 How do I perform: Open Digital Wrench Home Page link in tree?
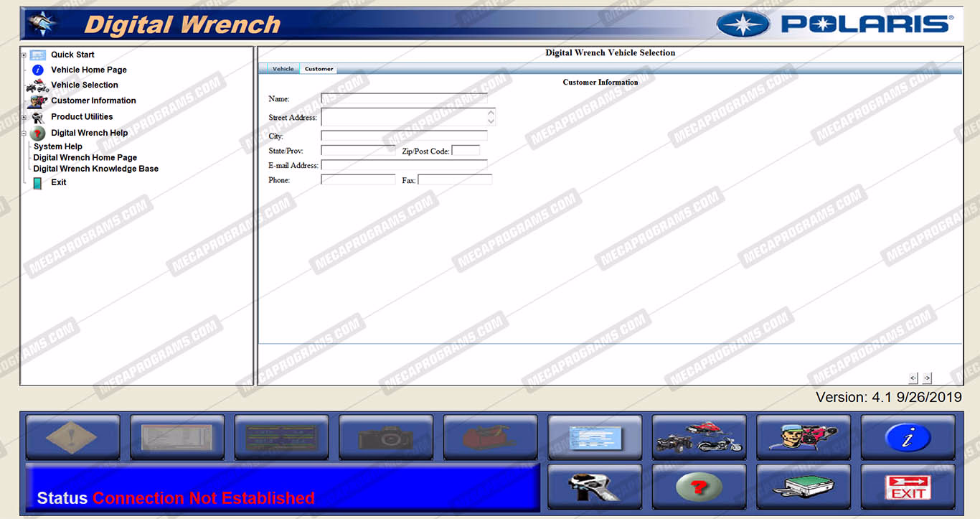(85, 157)
